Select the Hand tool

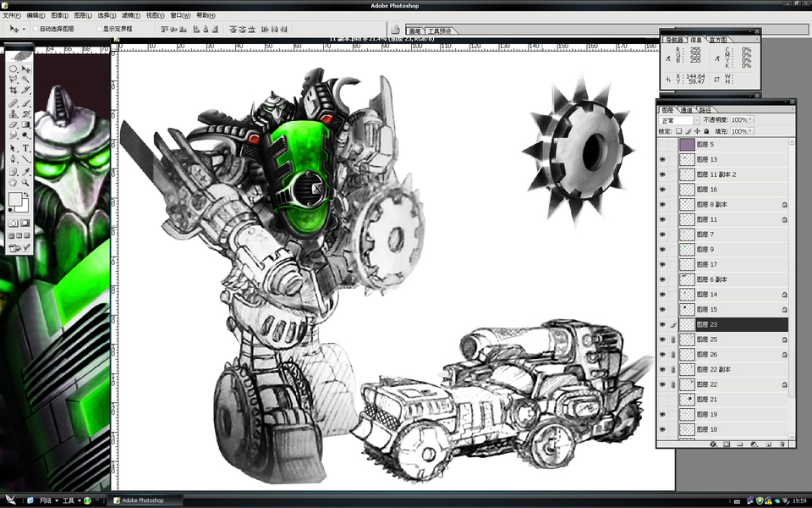[14, 182]
